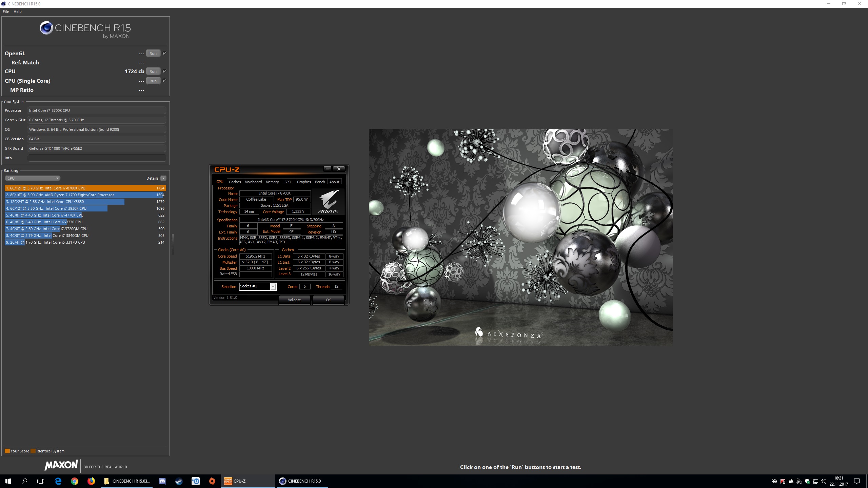Screen dimensions: 868x488
Task: Click the rendered AIXSPONZA scene image
Action: (x=520, y=237)
